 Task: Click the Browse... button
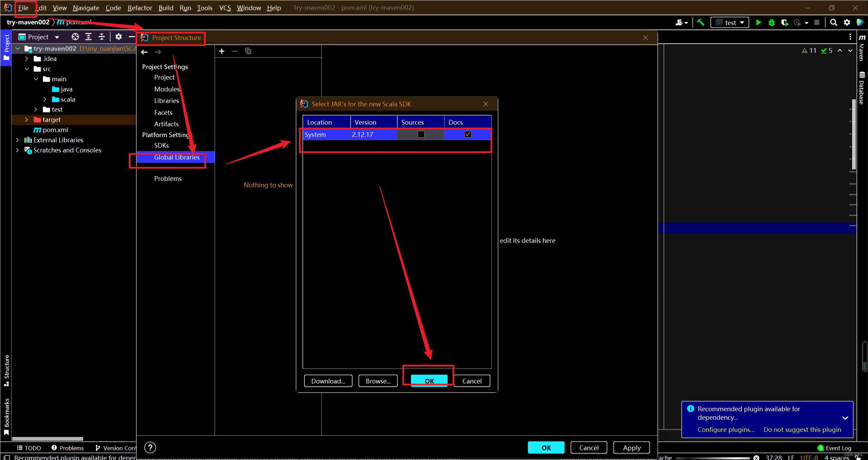[378, 381]
